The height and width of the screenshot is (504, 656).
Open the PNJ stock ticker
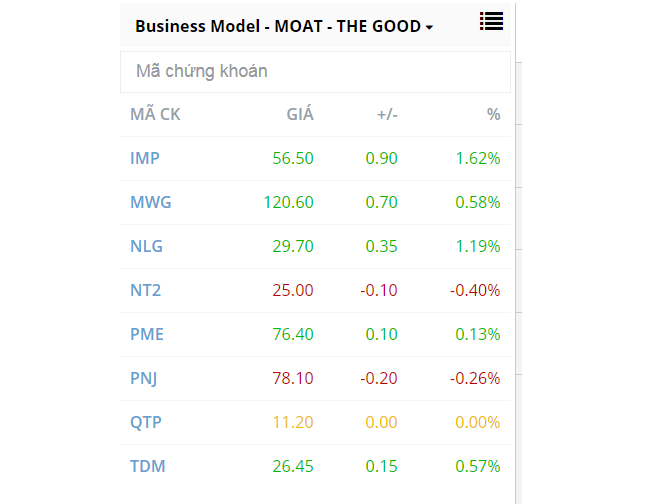tap(145, 378)
